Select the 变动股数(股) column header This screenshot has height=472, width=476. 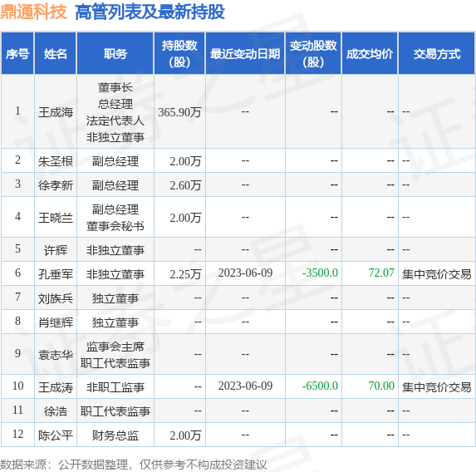[313, 54]
